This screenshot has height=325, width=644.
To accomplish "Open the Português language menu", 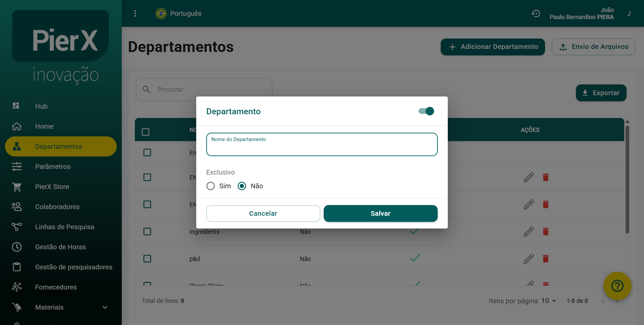I will point(178,13).
